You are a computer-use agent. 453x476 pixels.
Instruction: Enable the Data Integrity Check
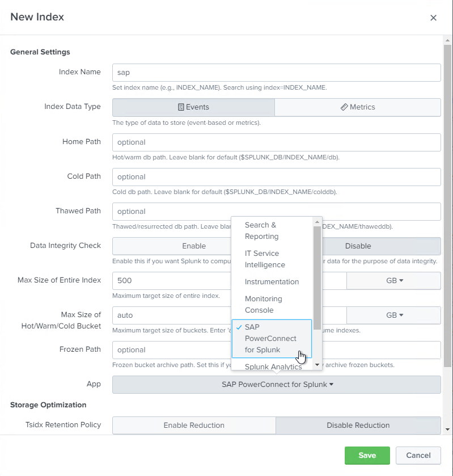(171, 246)
